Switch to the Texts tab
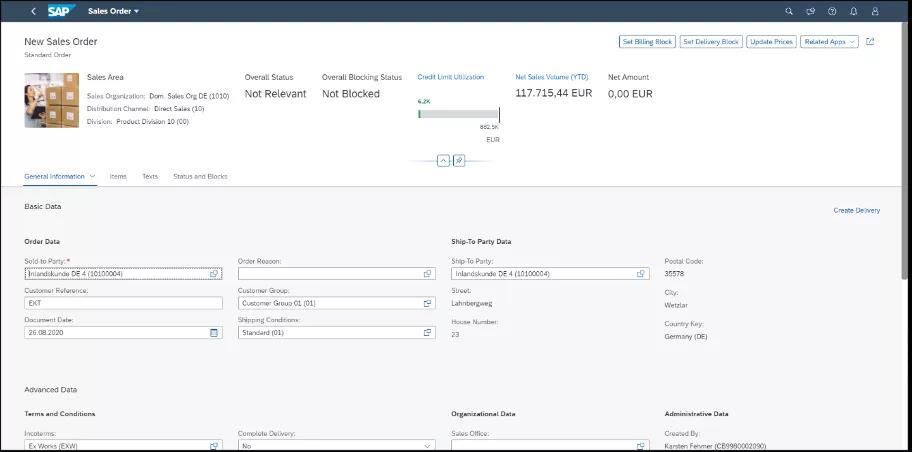Screen dimensions: 912x452 pyautogui.click(x=150, y=176)
